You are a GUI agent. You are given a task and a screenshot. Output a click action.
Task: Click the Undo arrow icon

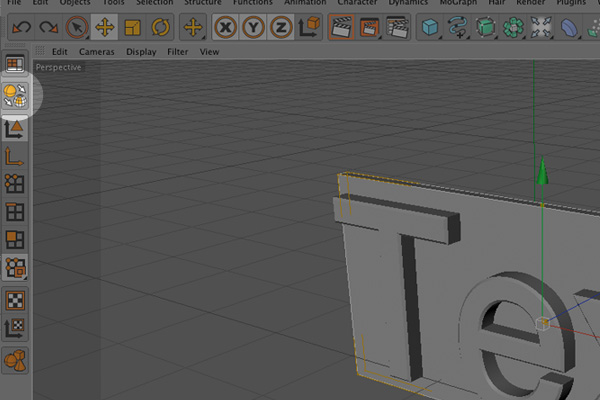click(x=21, y=28)
